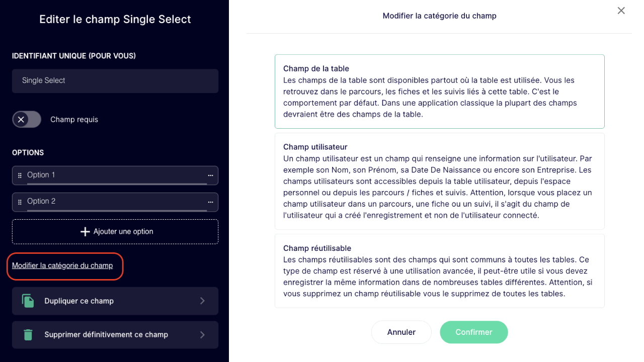The height and width of the screenshot is (362, 644).
Task: Expand the chevron on Dupliquer ce champ
Action: click(202, 301)
